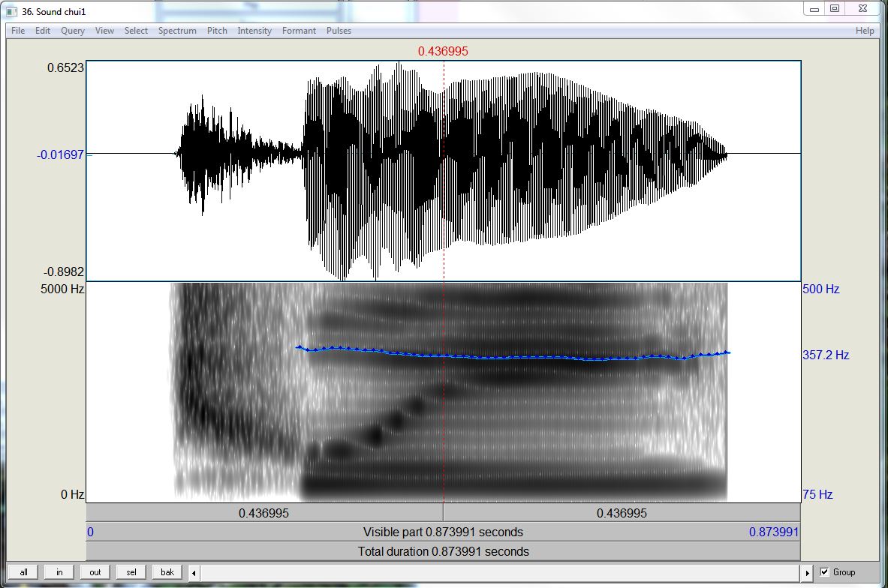The image size is (888, 588).
Task: Click the 500 Hz pitch ceiling label
Action: click(820, 289)
